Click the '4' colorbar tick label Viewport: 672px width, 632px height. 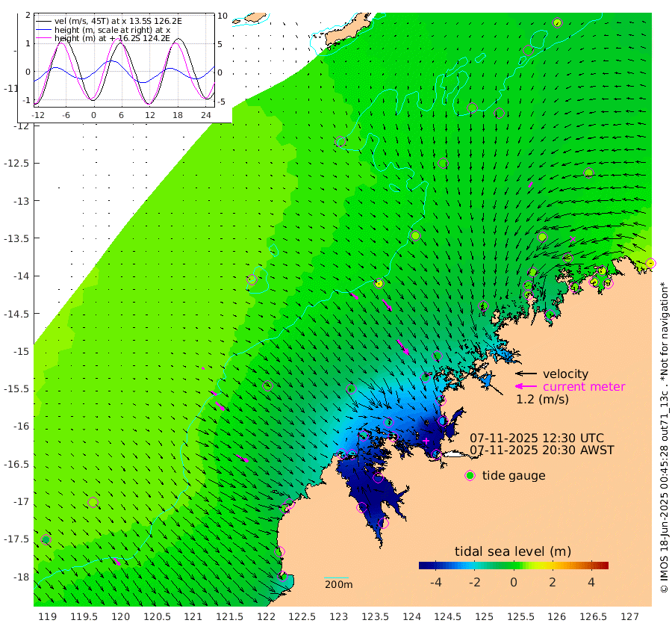(591, 582)
